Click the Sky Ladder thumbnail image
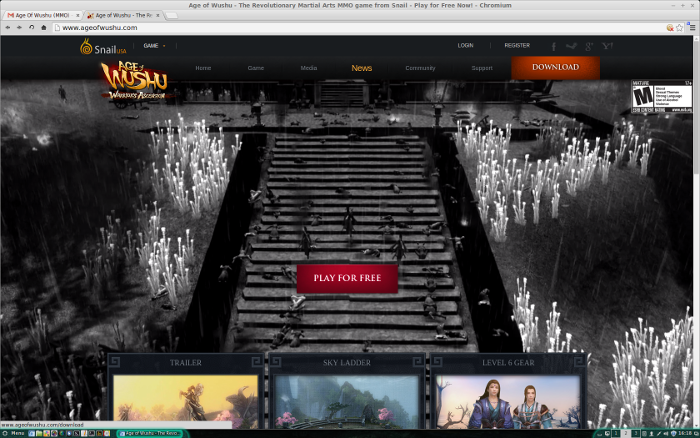Image resolution: width=700 pixels, height=438 pixels. click(347, 402)
